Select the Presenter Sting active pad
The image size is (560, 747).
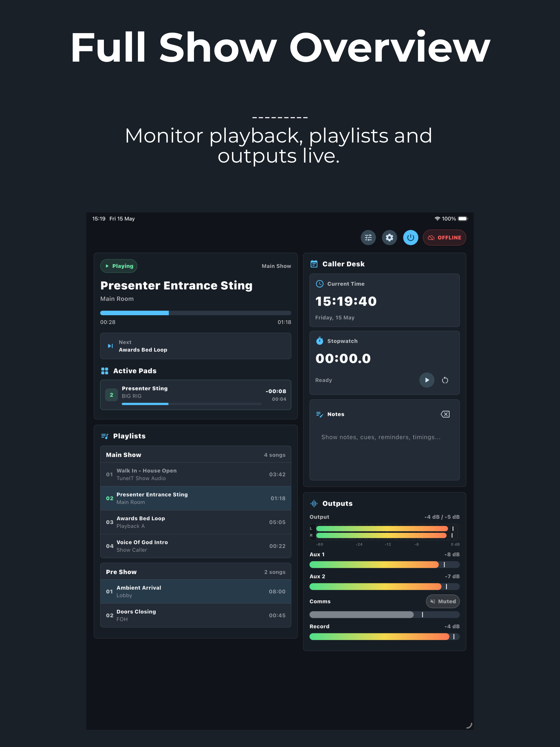pyautogui.click(x=195, y=395)
